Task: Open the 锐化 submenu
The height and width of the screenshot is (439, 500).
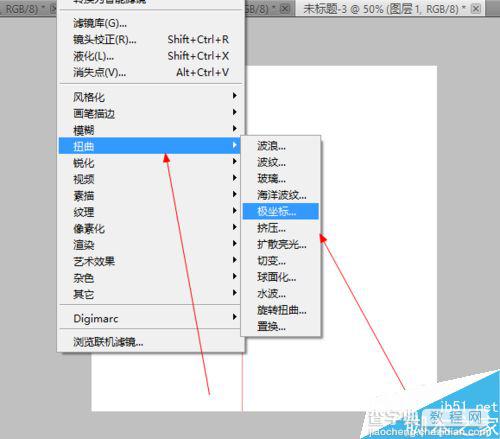Action: (x=150, y=162)
